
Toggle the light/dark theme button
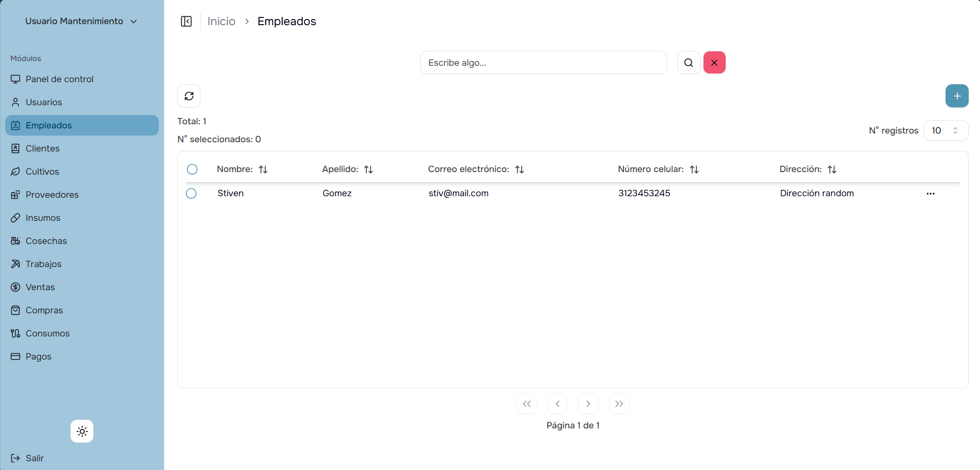[x=82, y=431]
